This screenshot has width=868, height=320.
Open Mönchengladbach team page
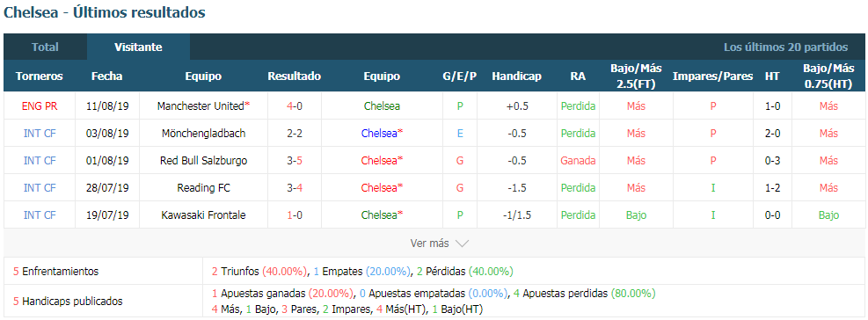click(x=204, y=134)
